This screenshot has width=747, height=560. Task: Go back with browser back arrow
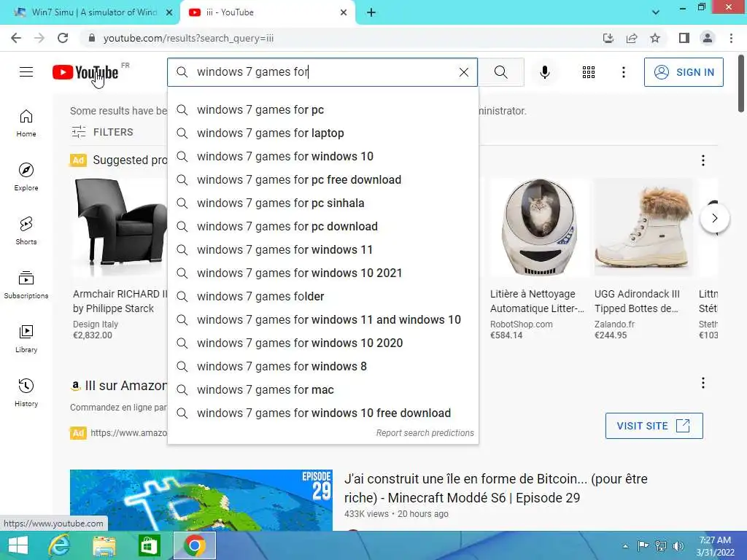click(16, 38)
